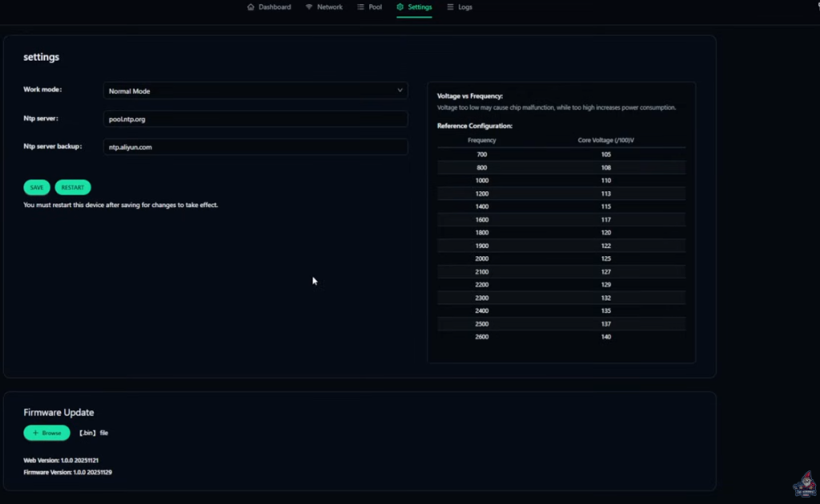Open the Work mode dropdown
820x504 pixels.
(255, 91)
